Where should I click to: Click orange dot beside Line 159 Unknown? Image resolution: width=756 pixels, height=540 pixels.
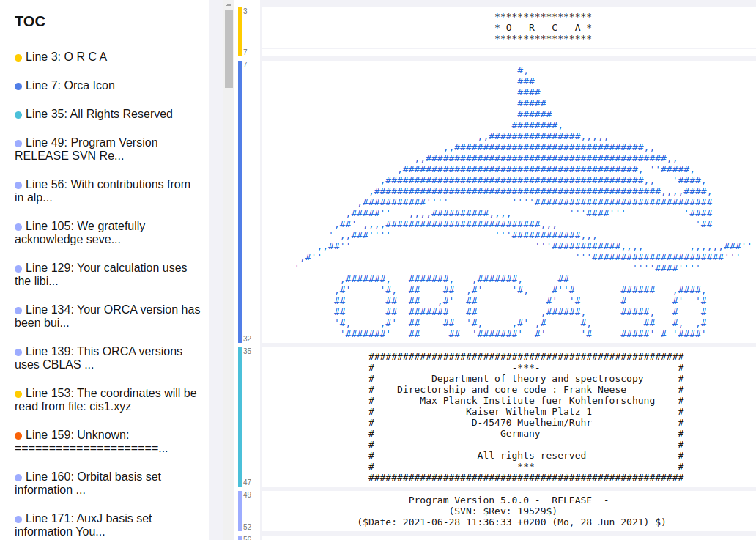18,436
